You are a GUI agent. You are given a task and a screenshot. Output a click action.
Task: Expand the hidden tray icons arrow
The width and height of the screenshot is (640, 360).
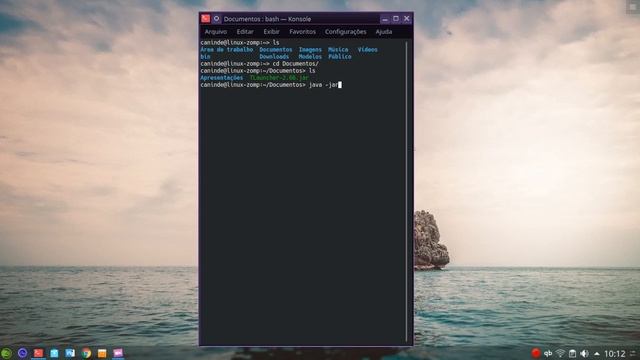pyautogui.click(x=597, y=353)
